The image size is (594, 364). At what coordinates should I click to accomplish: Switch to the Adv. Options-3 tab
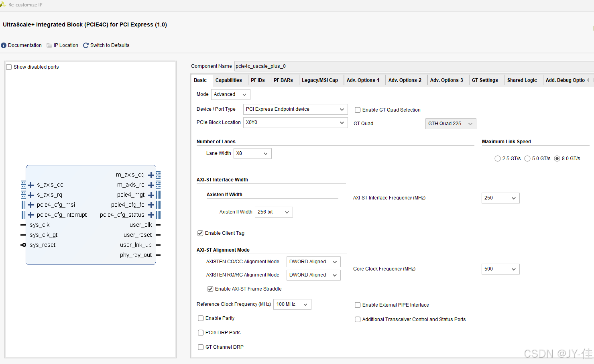(x=447, y=80)
